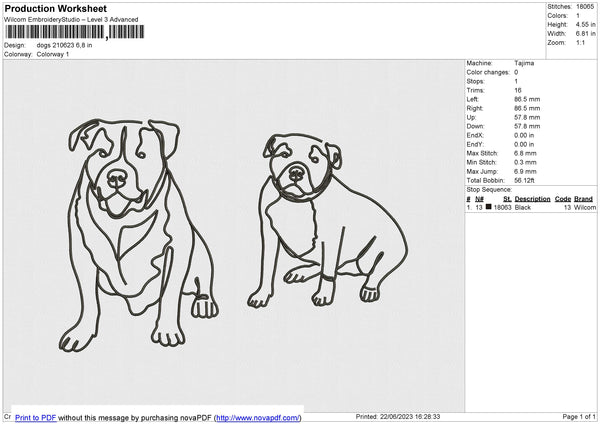Image resolution: width=600 pixels, height=424 pixels.
Task: Click the Down label for 57.8 mm
Action: (475, 126)
